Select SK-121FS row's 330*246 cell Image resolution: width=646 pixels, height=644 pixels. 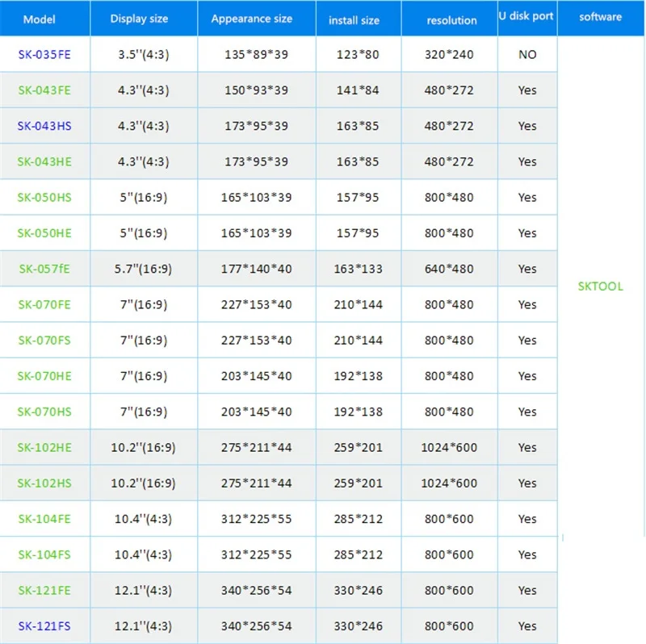358,626
